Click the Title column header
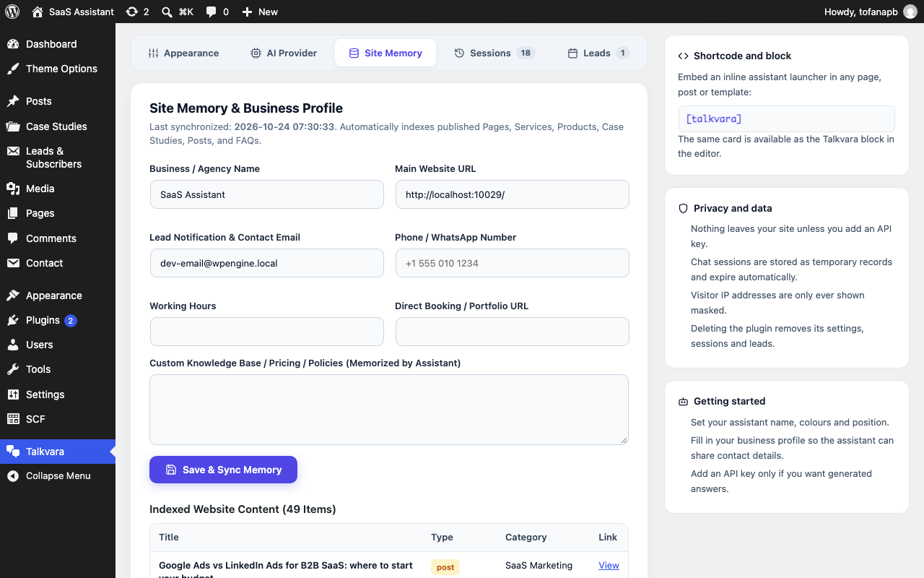The width and height of the screenshot is (924, 578). [x=169, y=537]
